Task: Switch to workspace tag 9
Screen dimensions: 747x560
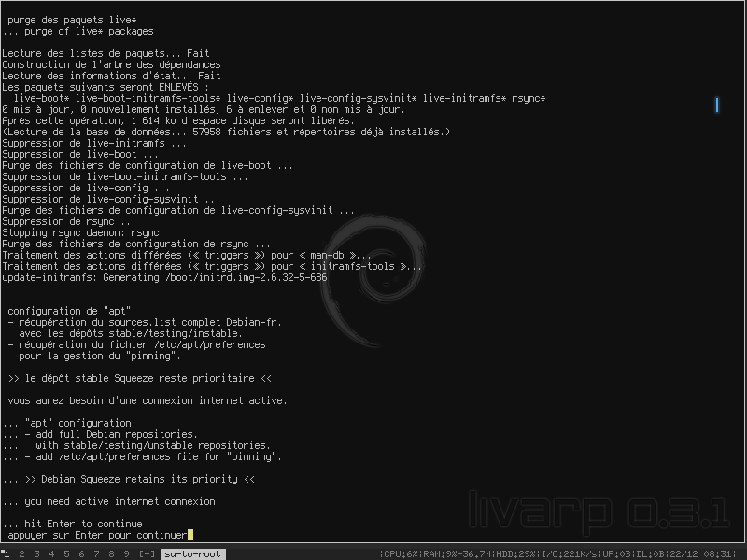Action: click(126, 554)
